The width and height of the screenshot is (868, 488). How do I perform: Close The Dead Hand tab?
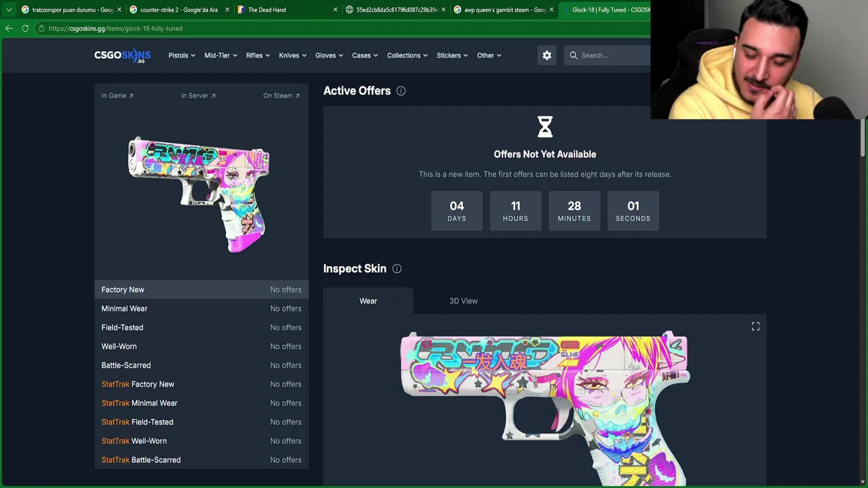coord(335,9)
